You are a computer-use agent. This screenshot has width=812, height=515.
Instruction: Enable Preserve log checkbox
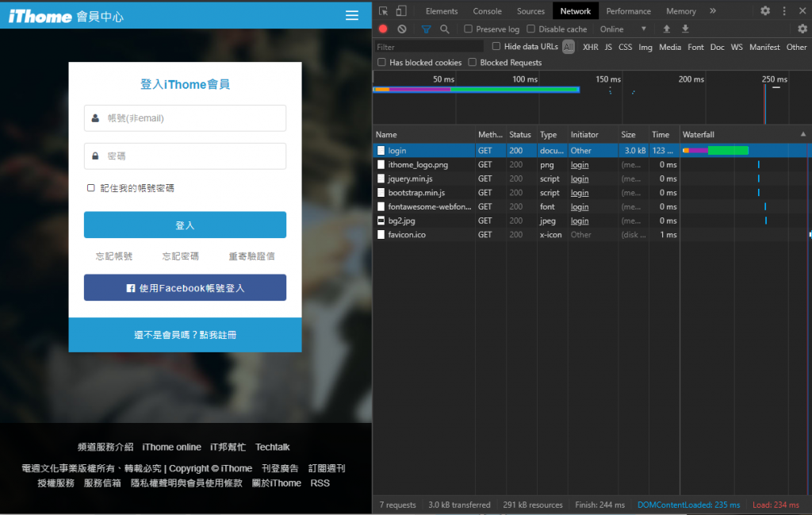(468, 29)
